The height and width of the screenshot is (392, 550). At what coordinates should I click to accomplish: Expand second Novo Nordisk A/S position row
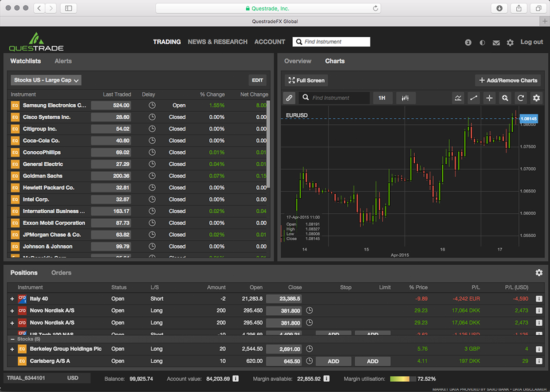(12, 323)
